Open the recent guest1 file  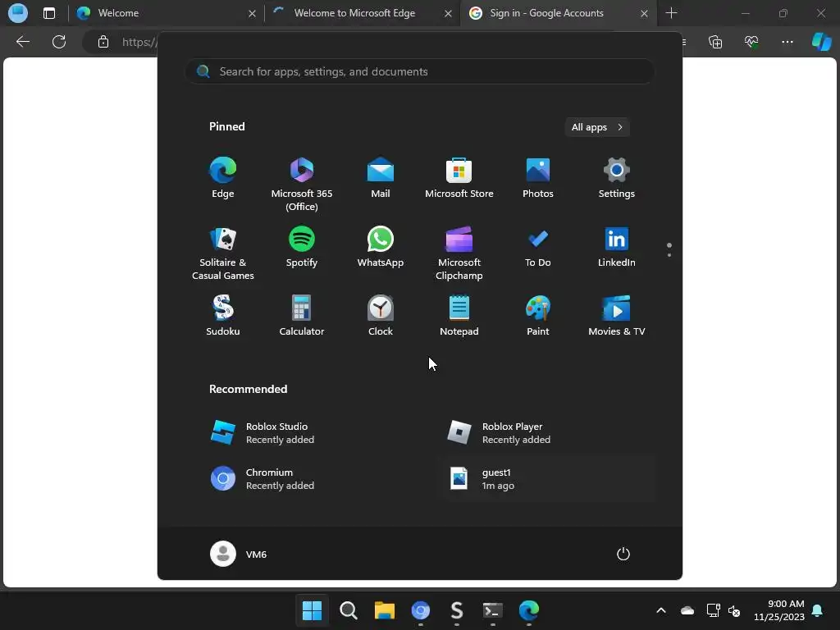click(x=549, y=479)
